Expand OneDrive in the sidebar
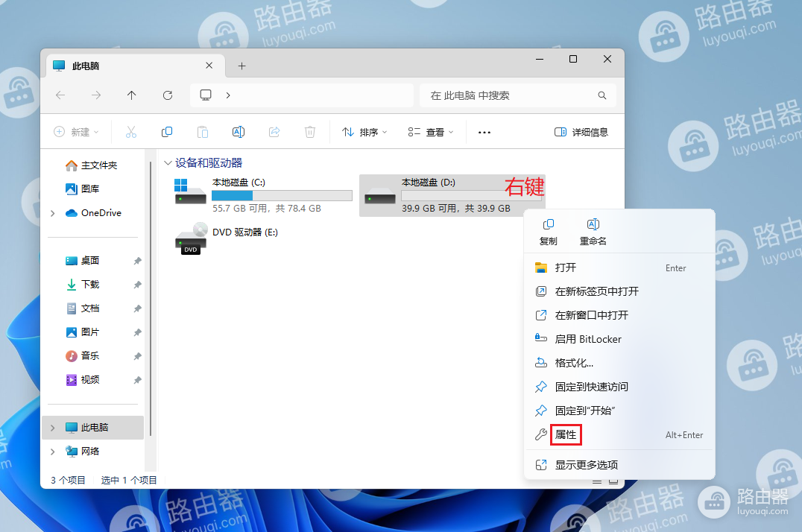 pyautogui.click(x=53, y=213)
